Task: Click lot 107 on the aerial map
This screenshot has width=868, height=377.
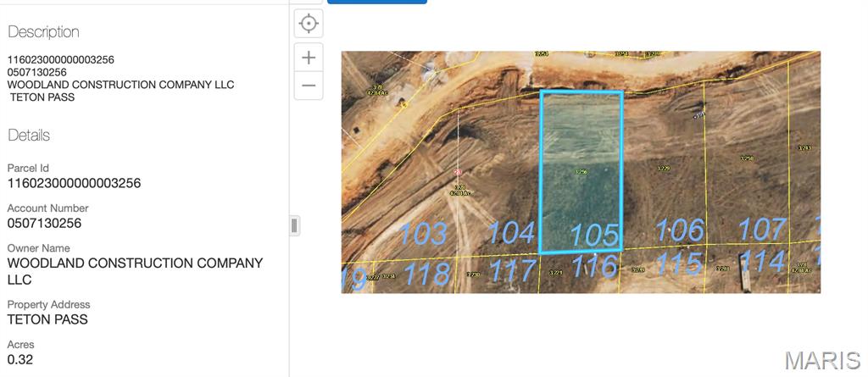Action: click(761, 229)
